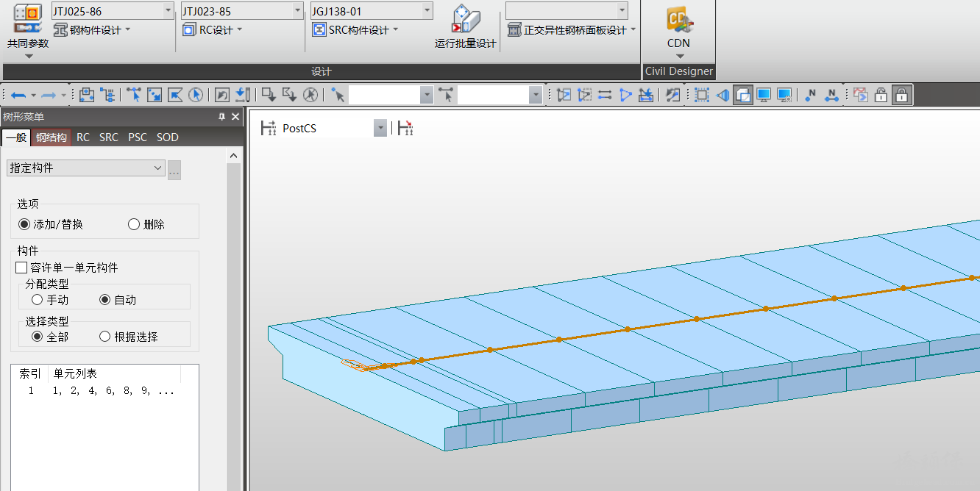Click the select-single arrow with nodes icon

(x=134, y=95)
